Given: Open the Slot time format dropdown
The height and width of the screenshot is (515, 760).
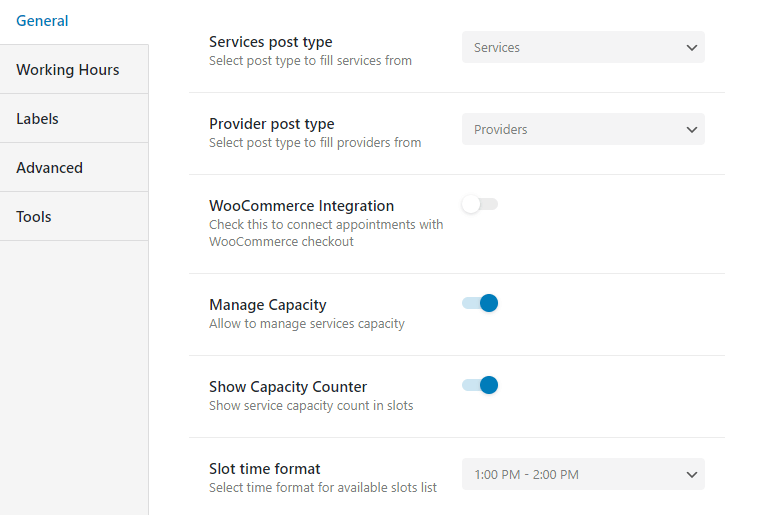Looking at the screenshot, I should (583, 474).
